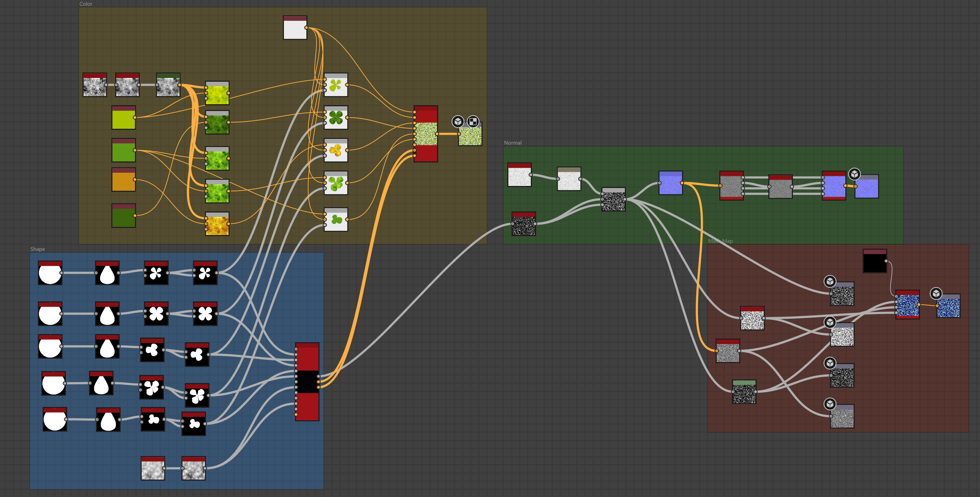The width and height of the screenshot is (980, 497).
Task: Select the orange-yellow gradient map node at bottom
Action: [217, 224]
